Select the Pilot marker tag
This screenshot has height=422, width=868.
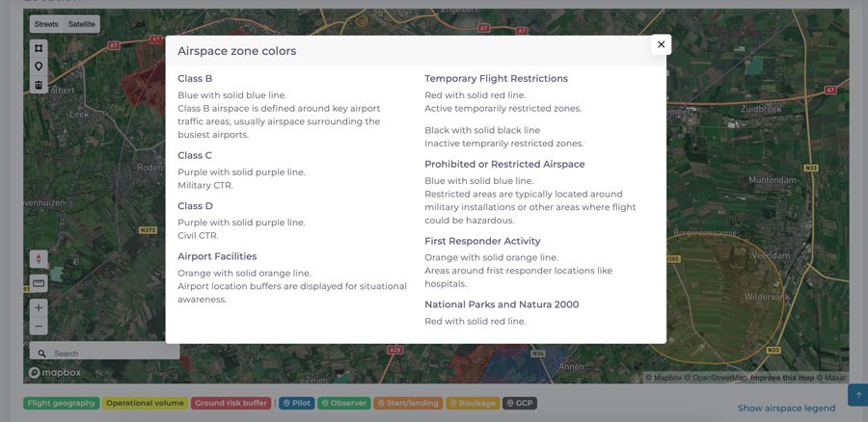click(x=297, y=403)
